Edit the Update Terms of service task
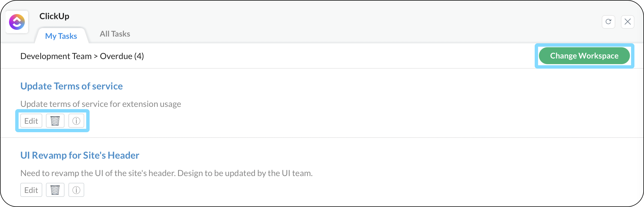This screenshot has width=644, height=207. coord(31,121)
